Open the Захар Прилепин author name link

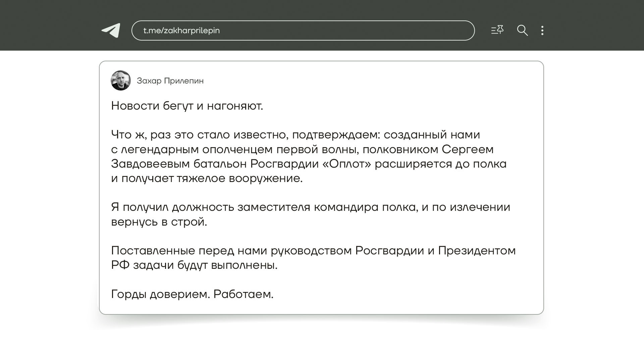(x=170, y=81)
